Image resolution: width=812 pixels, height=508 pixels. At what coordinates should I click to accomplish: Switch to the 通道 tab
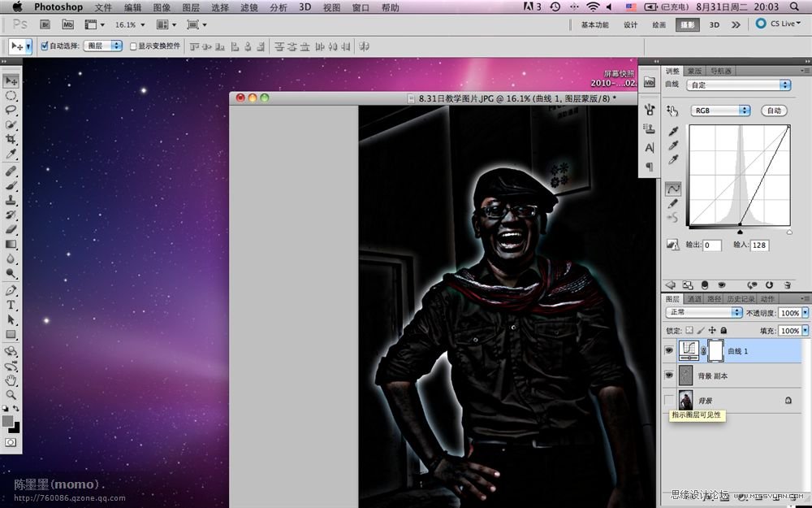pos(694,299)
